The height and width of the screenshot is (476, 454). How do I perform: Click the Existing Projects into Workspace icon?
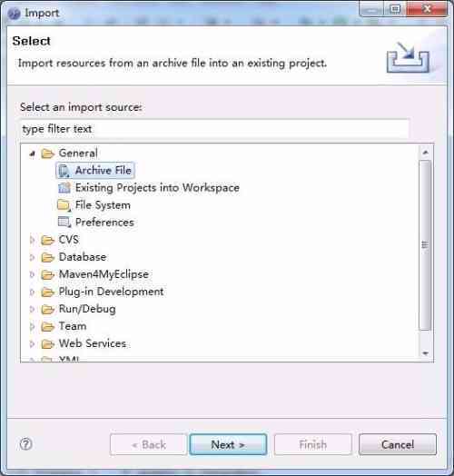point(64,188)
